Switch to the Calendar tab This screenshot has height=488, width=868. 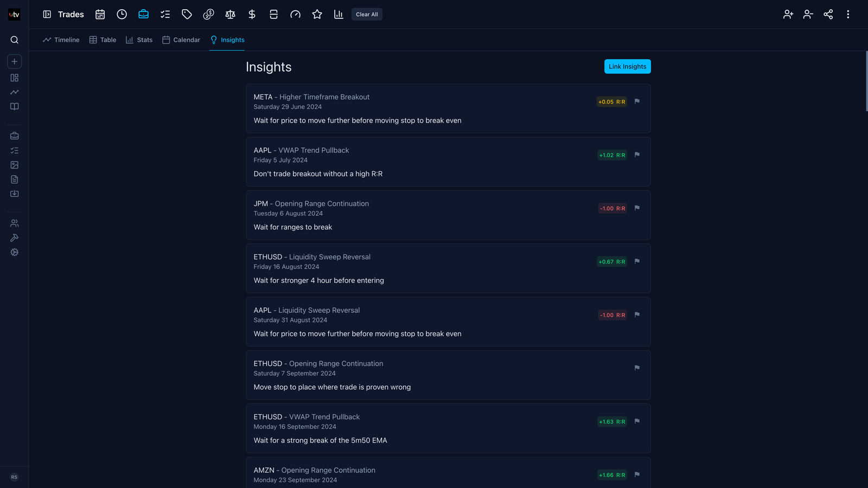[181, 40]
